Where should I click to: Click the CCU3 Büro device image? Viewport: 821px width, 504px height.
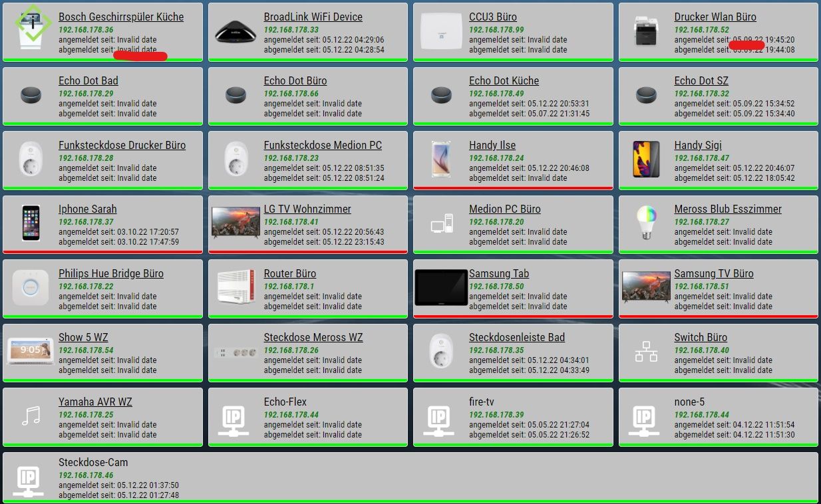[441, 31]
